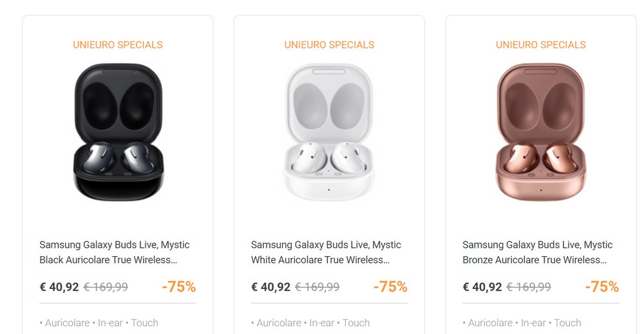Open the Mystic Black Galaxy Buds product image
644x334 pixels.
pos(118,132)
